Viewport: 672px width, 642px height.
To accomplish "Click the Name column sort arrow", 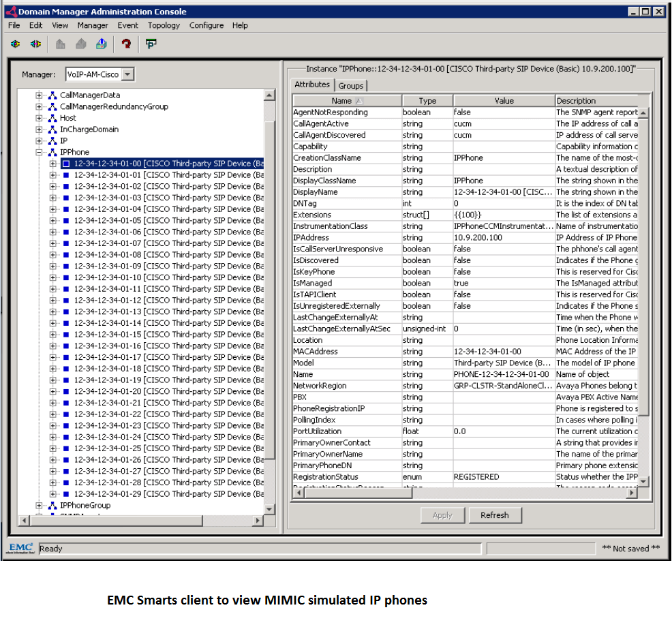I will coord(359,101).
